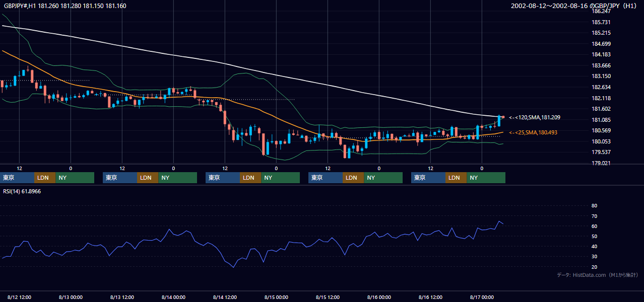Image resolution: width=644 pixels, height=302 pixels.
Task: Click the RSI level 50 axis label
Action: click(x=594, y=236)
